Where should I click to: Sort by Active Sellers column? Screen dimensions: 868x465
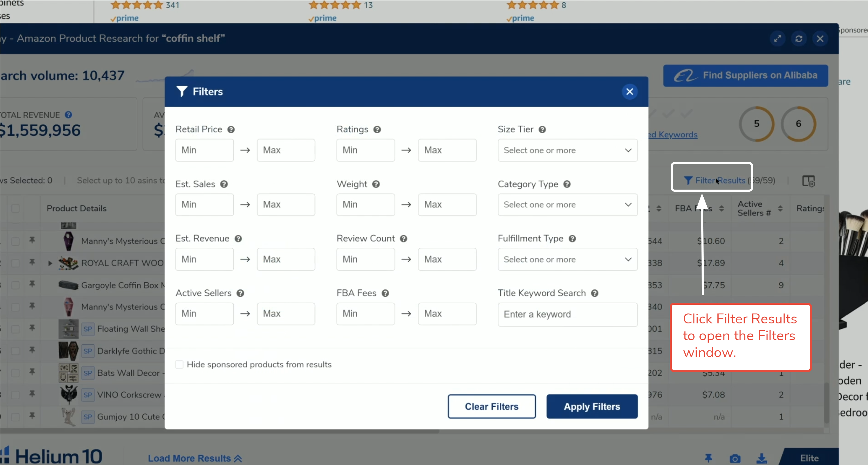pos(780,208)
